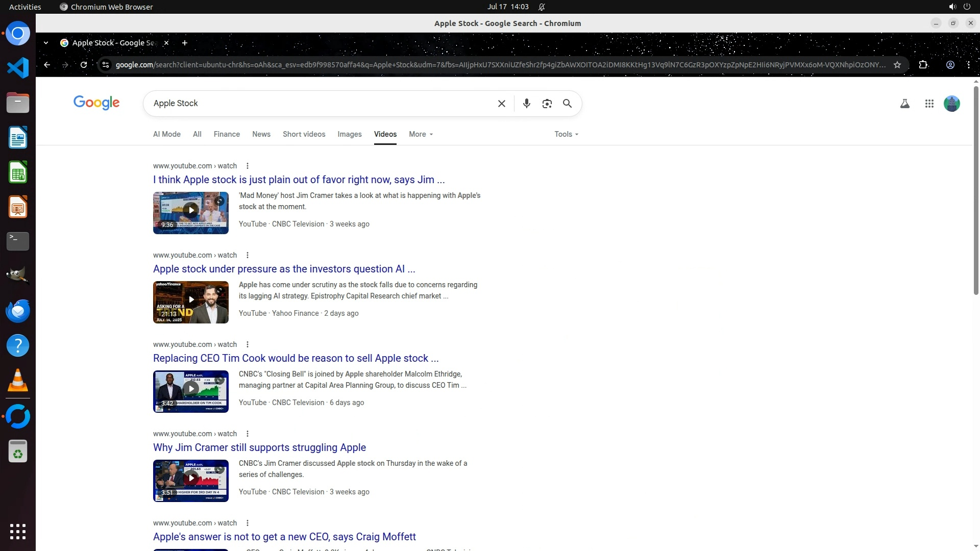
Task: Open the Google apps grid
Action: [x=929, y=104]
